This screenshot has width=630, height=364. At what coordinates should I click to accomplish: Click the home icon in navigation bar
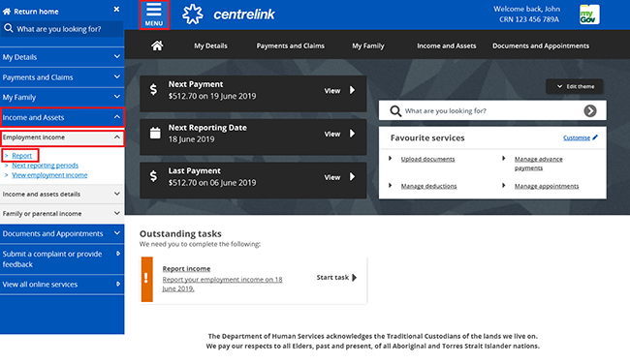point(157,45)
